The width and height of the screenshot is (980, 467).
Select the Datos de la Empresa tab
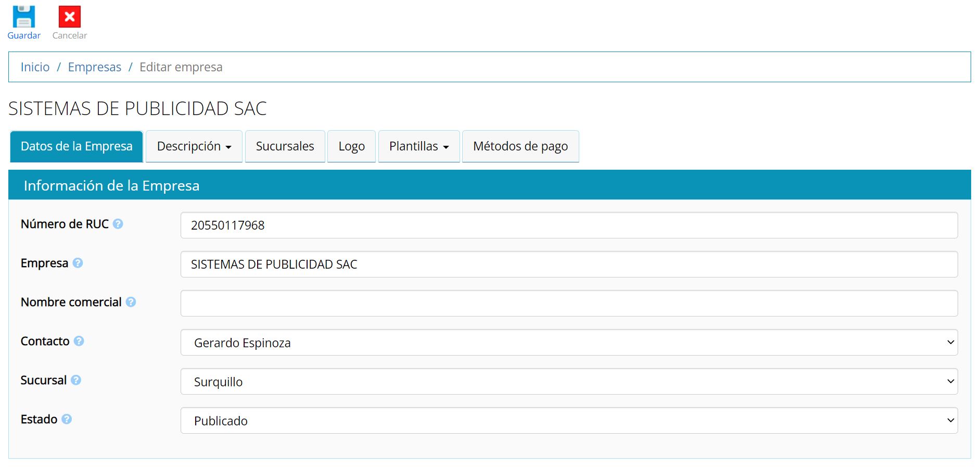click(x=77, y=146)
